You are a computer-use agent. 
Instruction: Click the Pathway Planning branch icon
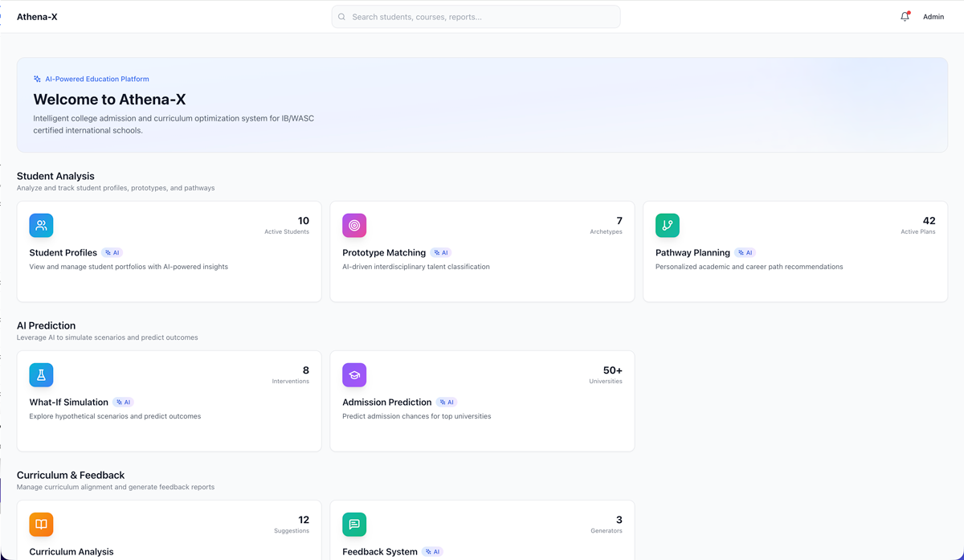click(668, 226)
